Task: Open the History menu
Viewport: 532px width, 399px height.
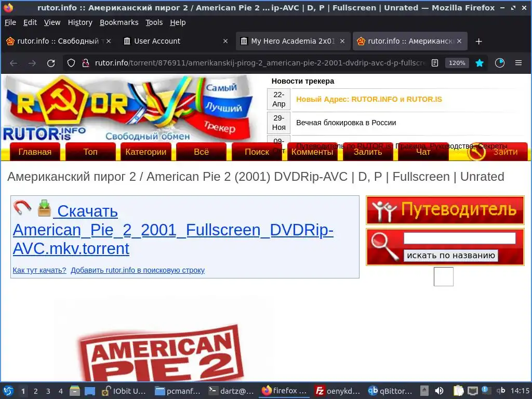Action: 80,22
